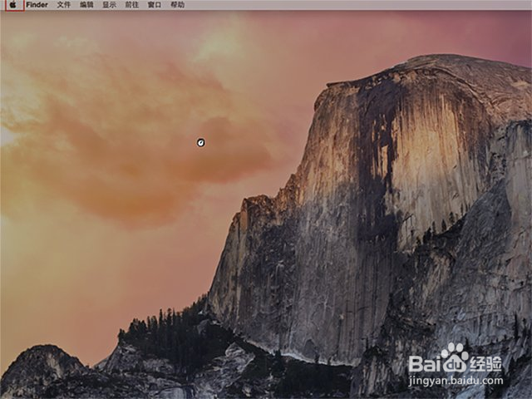Image resolution: width=532 pixels, height=399 pixels.
Task: Open the 窗口 menu
Action: 155,5
